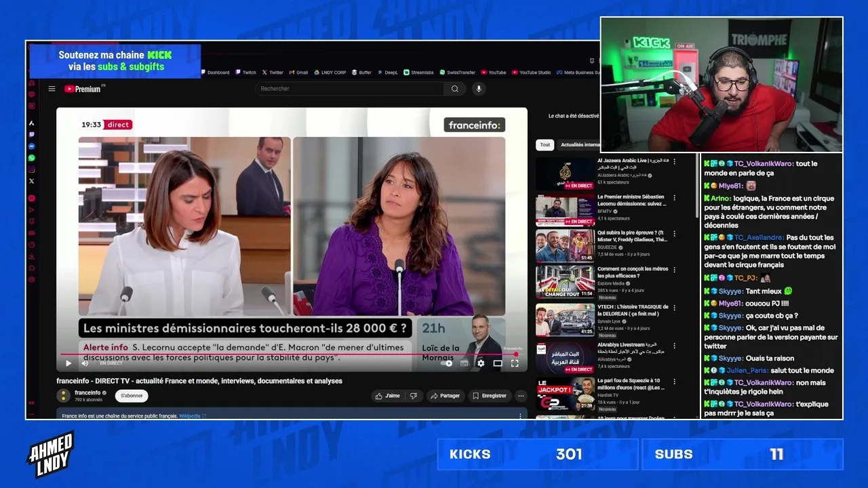Open the franceinfo channel avatar
This screenshot has height=488, width=868.
[x=63, y=396]
